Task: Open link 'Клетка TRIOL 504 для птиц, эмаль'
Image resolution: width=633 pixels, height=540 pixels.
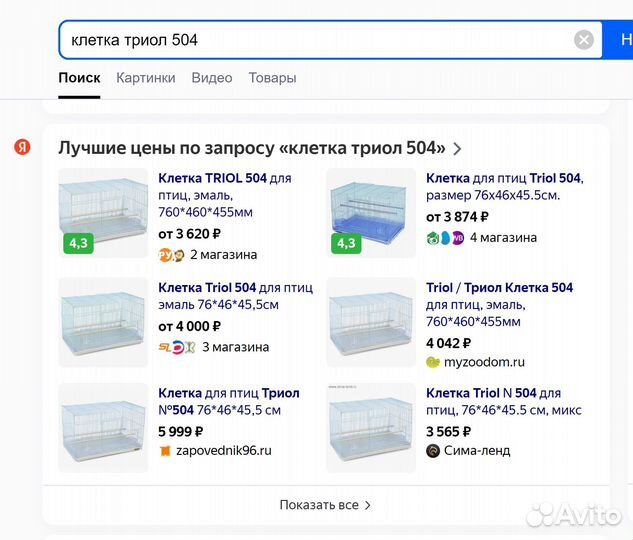Action: coord(225,195)
